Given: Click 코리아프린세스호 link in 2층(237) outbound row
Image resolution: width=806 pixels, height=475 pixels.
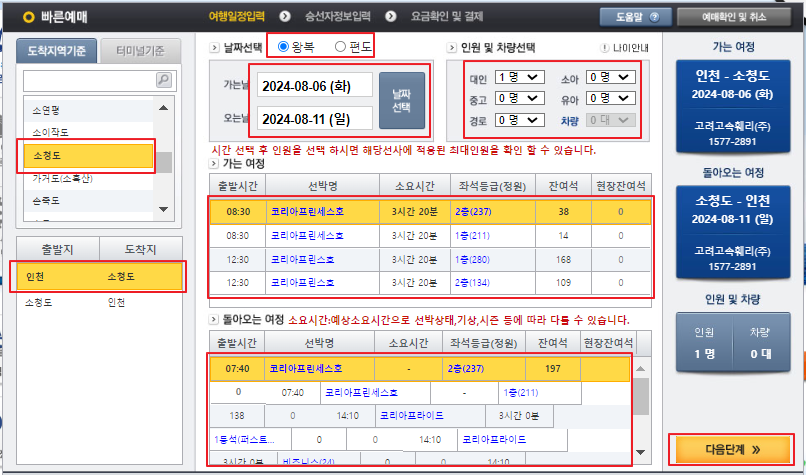Looking at the screenshot, I should 307,212.
